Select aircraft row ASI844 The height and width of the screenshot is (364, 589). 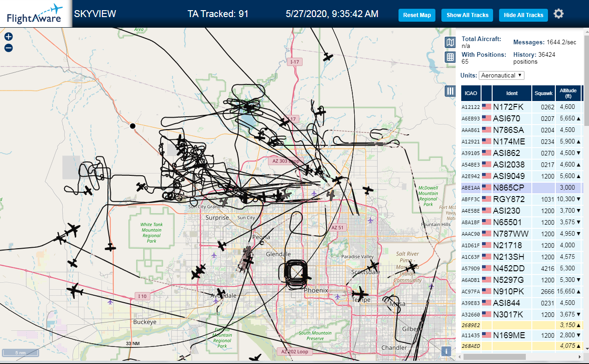[x=521, y=303]
